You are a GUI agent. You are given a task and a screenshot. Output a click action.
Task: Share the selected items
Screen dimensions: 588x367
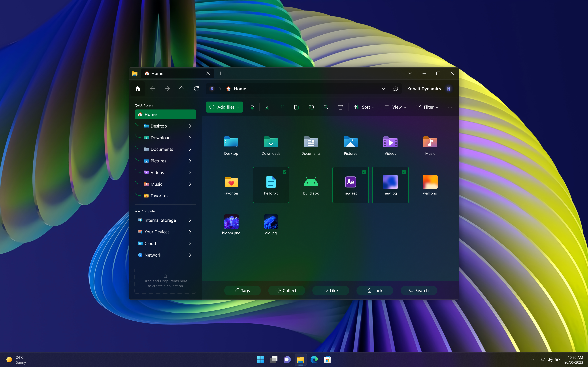tap(326, 107)
